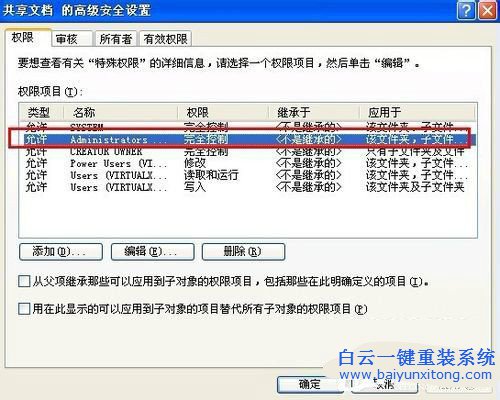Sort by the 类型 column header
This screenshot has width=500, height=400.
[41, 112]
